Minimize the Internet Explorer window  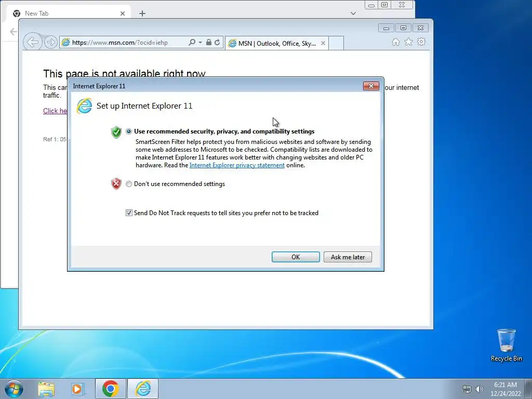click(x=386, y=28)
